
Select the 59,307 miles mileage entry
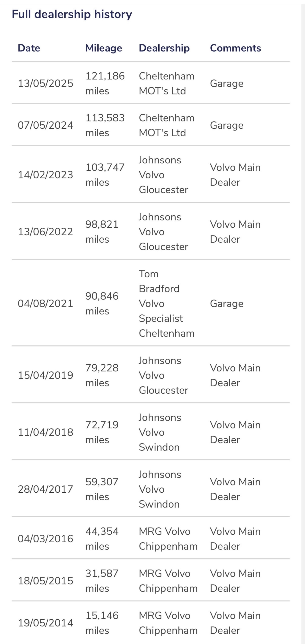[x=102, y=489]
